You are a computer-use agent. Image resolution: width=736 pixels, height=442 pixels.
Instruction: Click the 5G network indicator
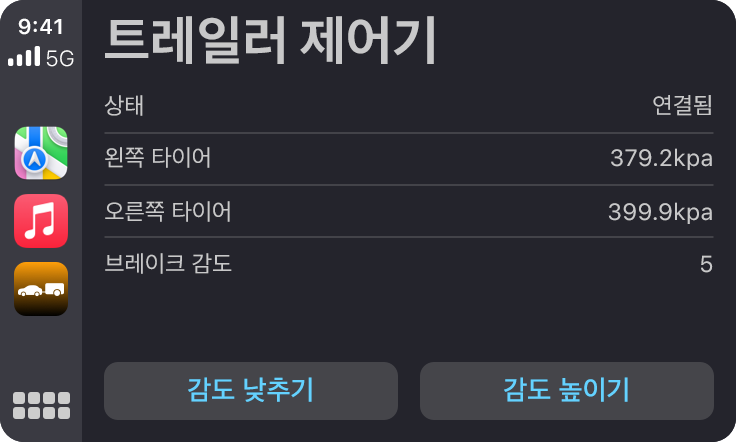[x=60, y=59]
